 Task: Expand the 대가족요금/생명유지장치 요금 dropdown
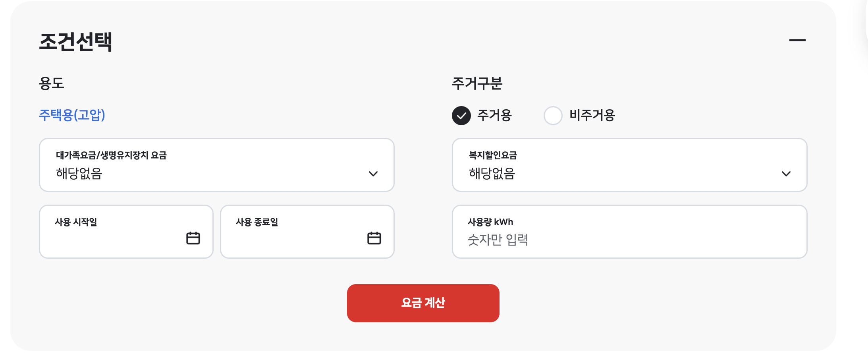(216, 165)
